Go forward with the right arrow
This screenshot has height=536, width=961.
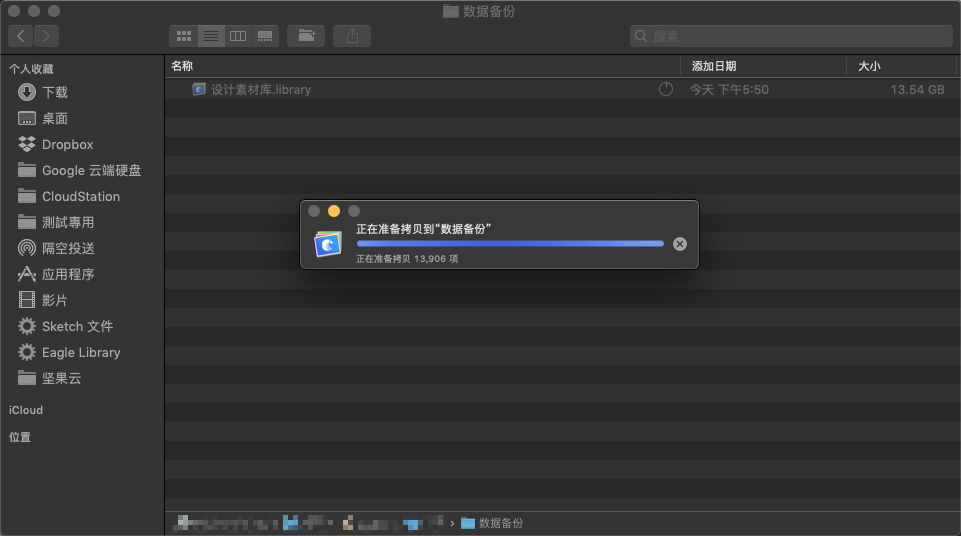[x=47, y=36]
